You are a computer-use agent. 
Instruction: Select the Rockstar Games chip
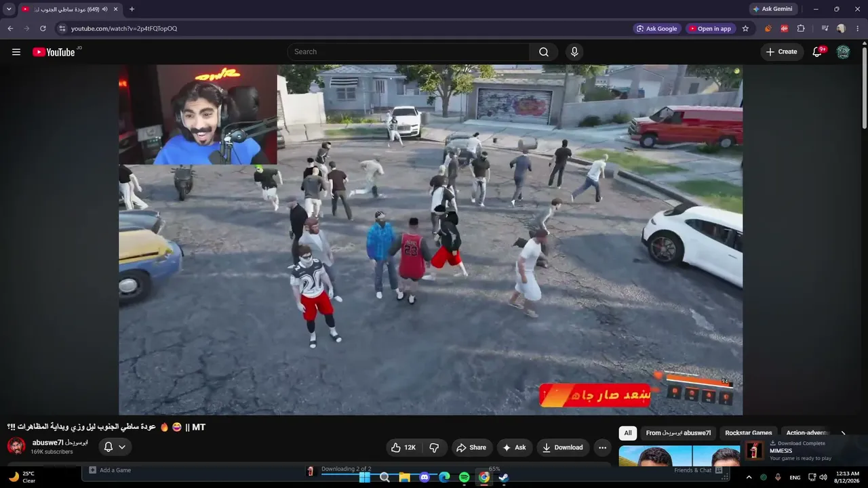pos(749,433)
